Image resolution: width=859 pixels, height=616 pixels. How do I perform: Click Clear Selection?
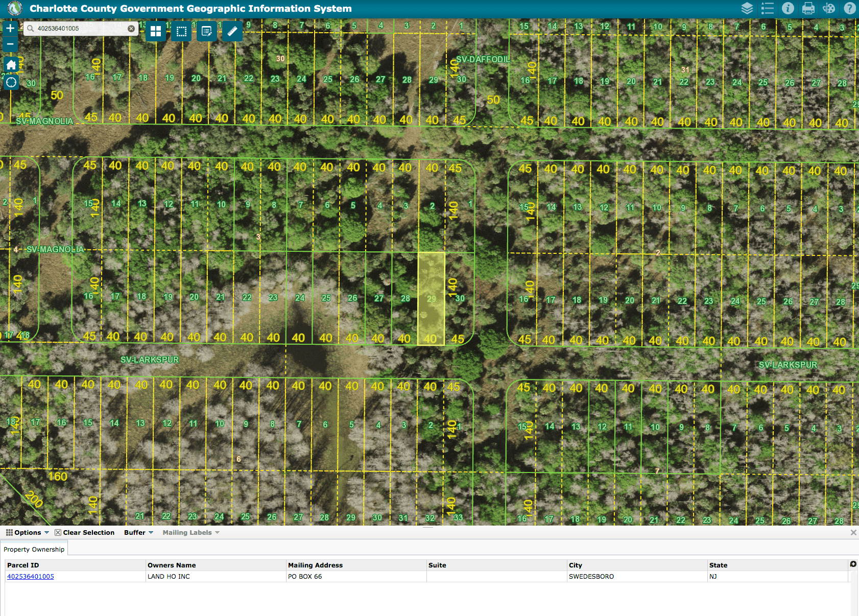tap(85, 532)
